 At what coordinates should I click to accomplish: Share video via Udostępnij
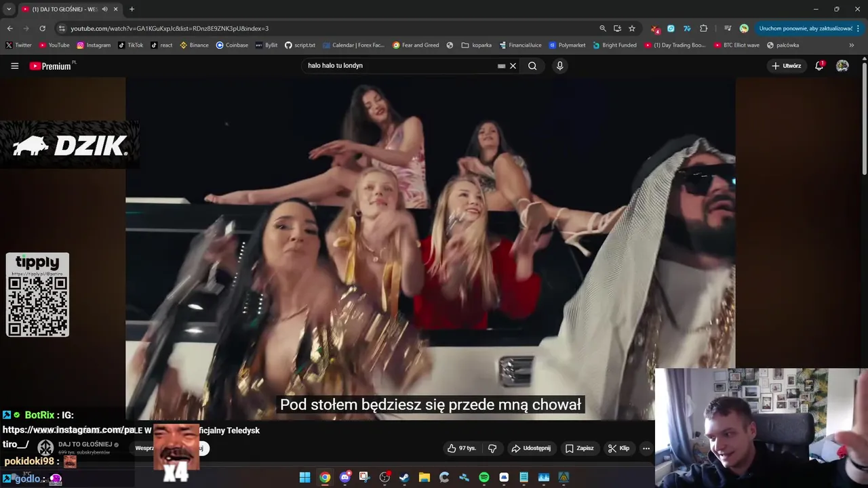click(x=531, y=448)
